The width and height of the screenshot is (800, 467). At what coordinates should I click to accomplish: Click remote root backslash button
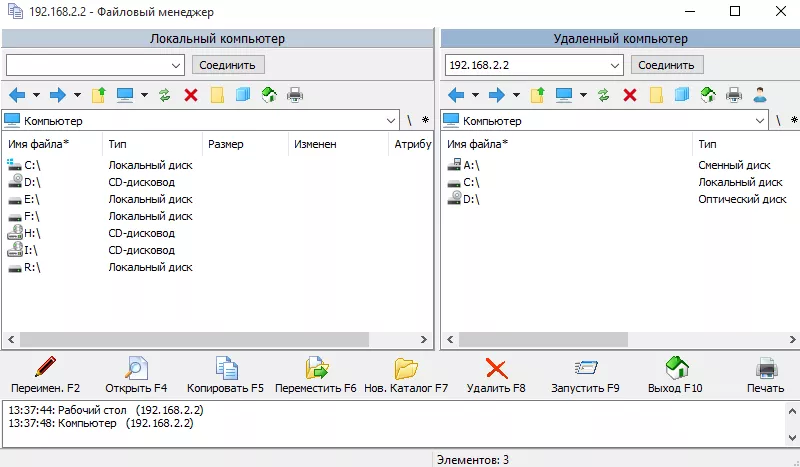[x=778, y=120]
